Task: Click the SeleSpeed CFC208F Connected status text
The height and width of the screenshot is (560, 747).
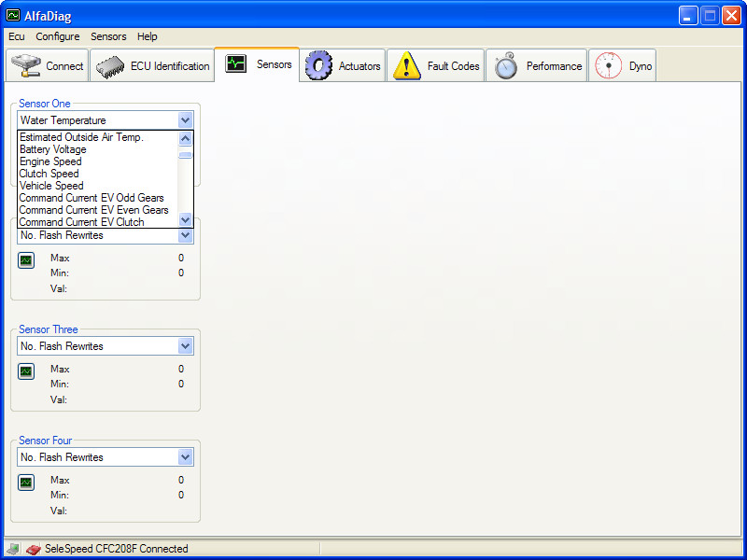Action: pyautogui.click(x=116, y=549)
